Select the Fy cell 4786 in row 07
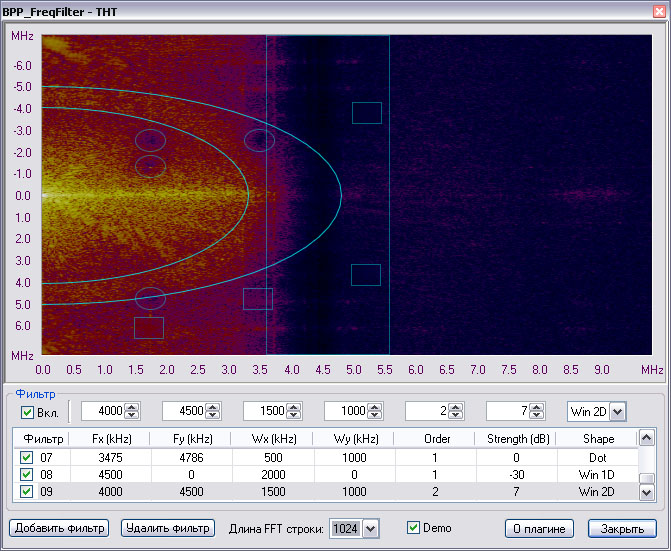The width and height of the screenshot is (671, 551). (191, 458)
